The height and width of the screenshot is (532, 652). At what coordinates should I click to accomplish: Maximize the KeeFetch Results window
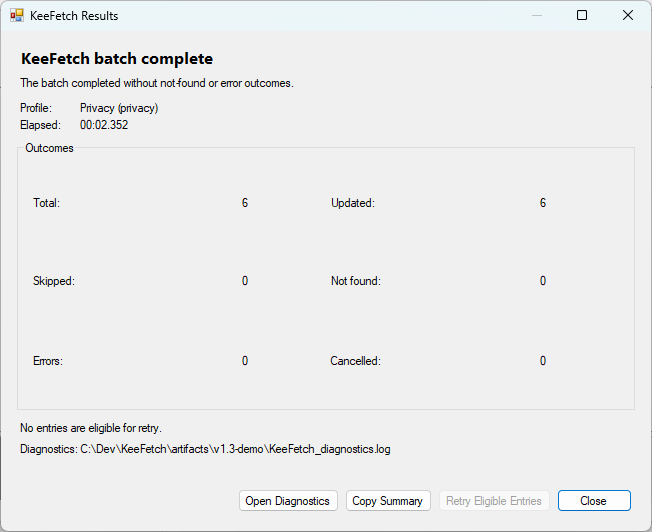tap(582, 15)
